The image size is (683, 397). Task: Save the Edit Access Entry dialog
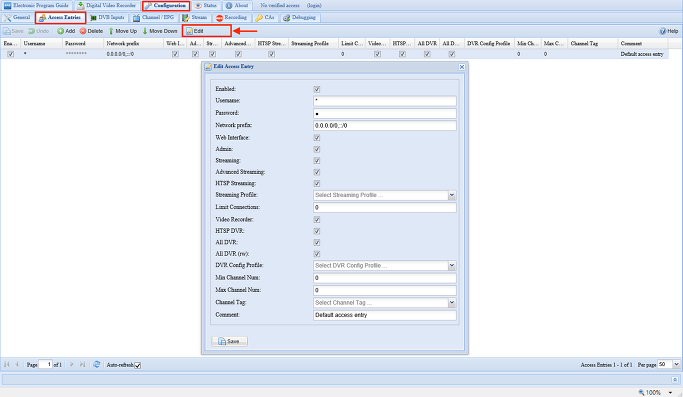230,341
